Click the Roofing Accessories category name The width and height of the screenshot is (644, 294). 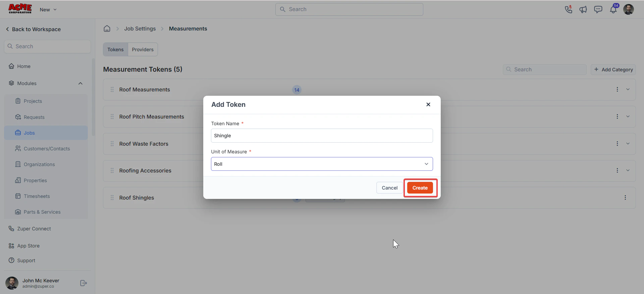coord(145,171)
